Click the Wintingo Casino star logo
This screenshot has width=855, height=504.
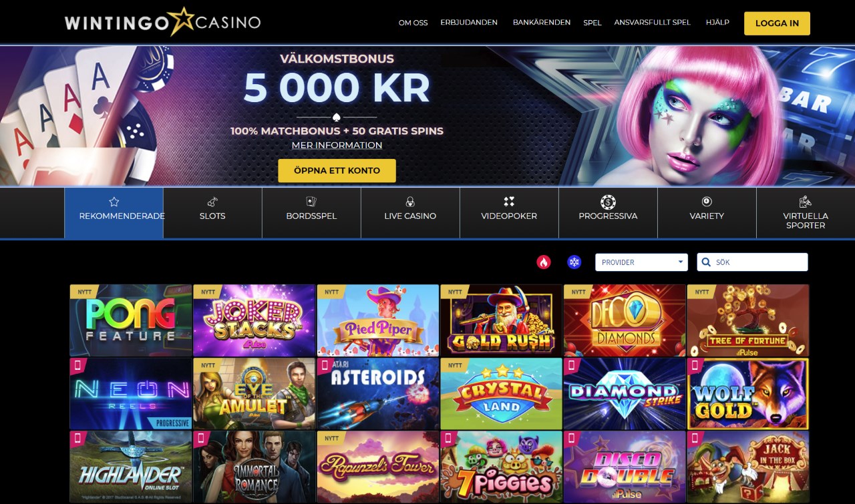click(x=162, y=23)
